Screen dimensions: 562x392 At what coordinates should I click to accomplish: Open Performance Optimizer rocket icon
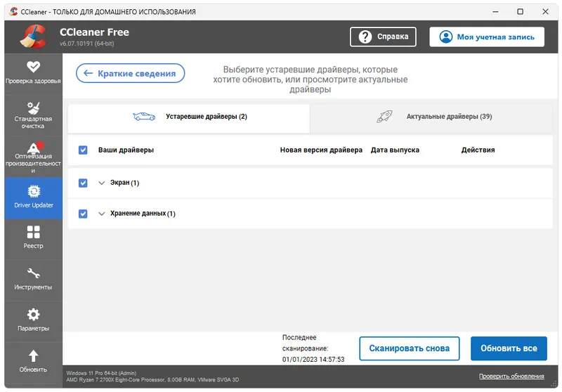point(33,148)
